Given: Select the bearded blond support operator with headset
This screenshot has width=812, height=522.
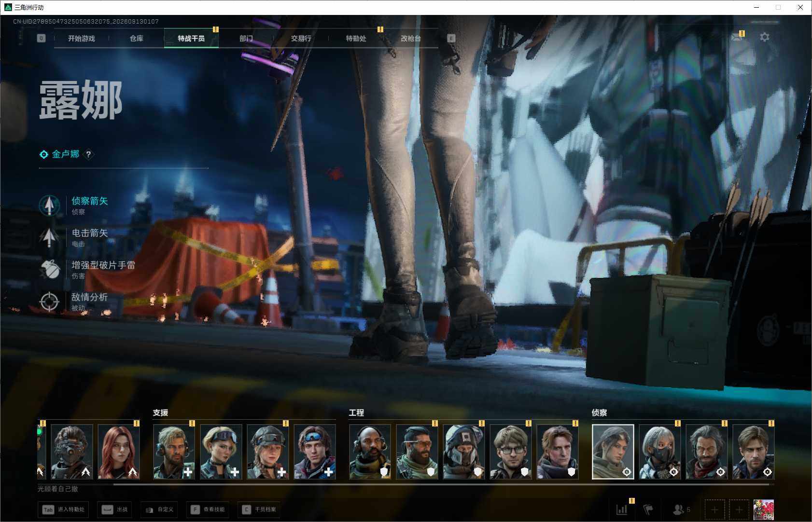Looking at the screenshot, I should click(174, 452).
